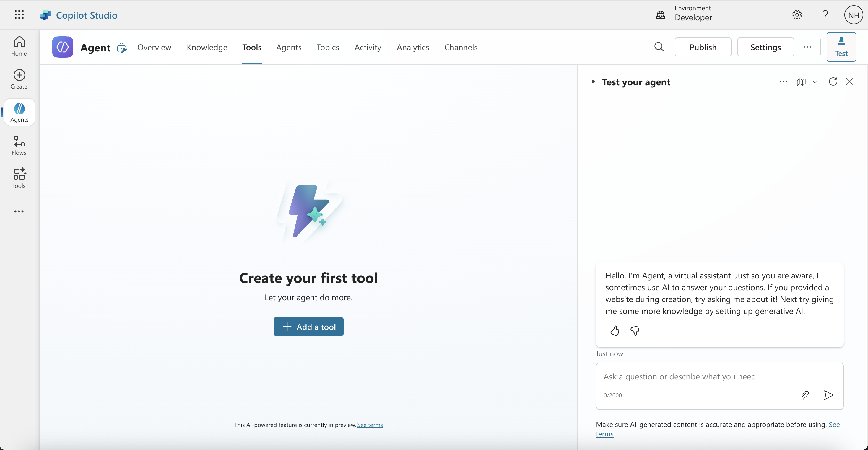The width and height of the screenshot is (868, 450).
Task: Click the thumbs up feedback icon
Action: (x=615, y=331)
